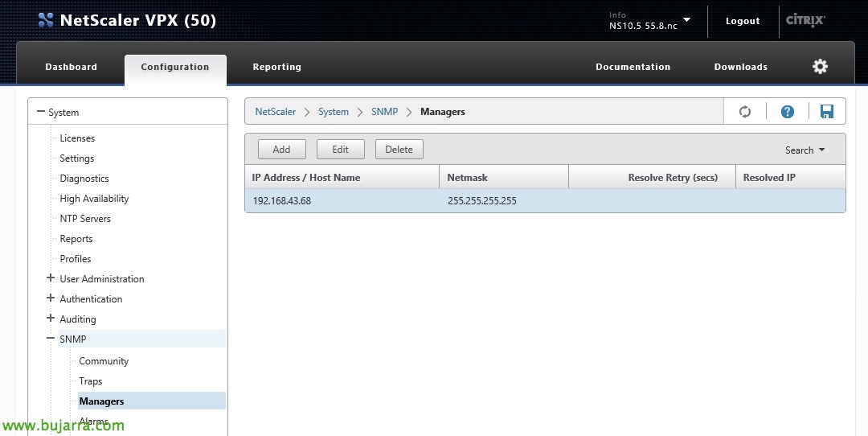This screenshot has width=868, height=436.
Task: Collapse the System tree node
Action: pyautogui.click(x=40, y=111)
